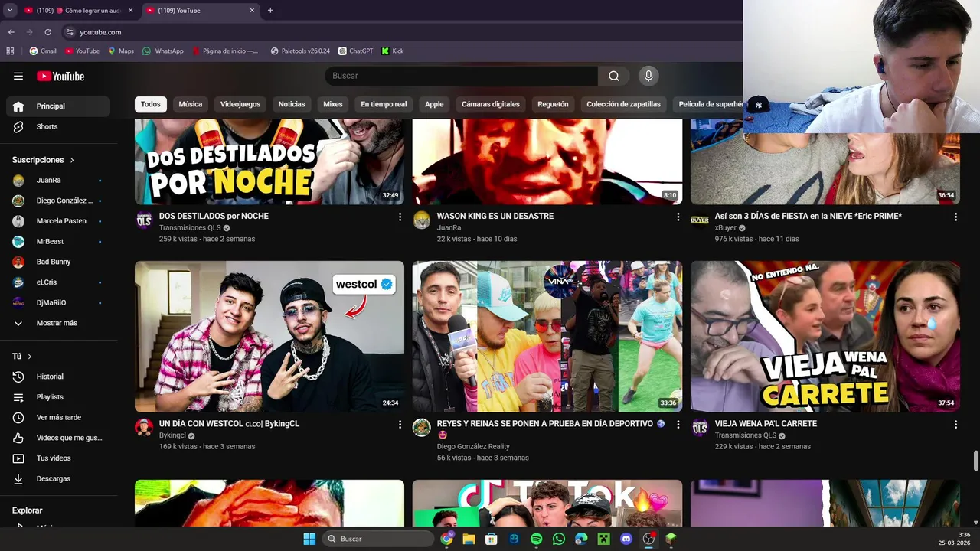Select the Noticias filter chip

pyautogui.click(x=292, y=104)
